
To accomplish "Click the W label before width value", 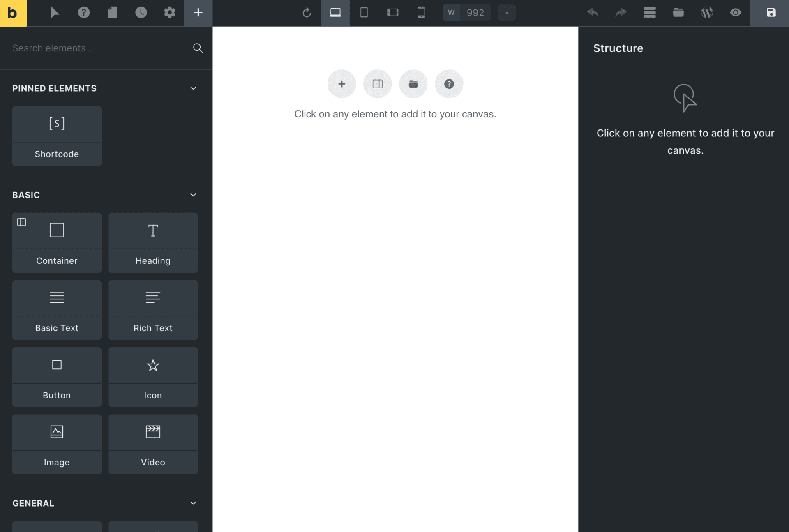I will 451,13.
